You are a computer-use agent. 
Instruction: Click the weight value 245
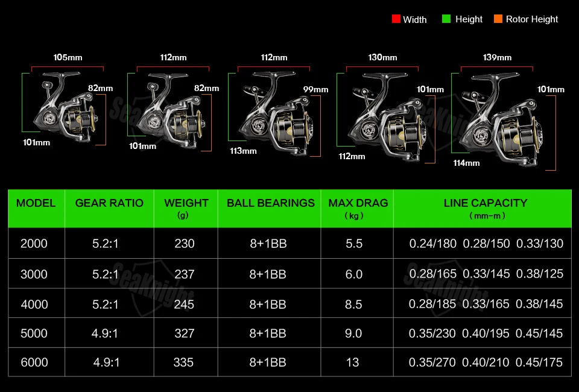[x=184, y=305]
